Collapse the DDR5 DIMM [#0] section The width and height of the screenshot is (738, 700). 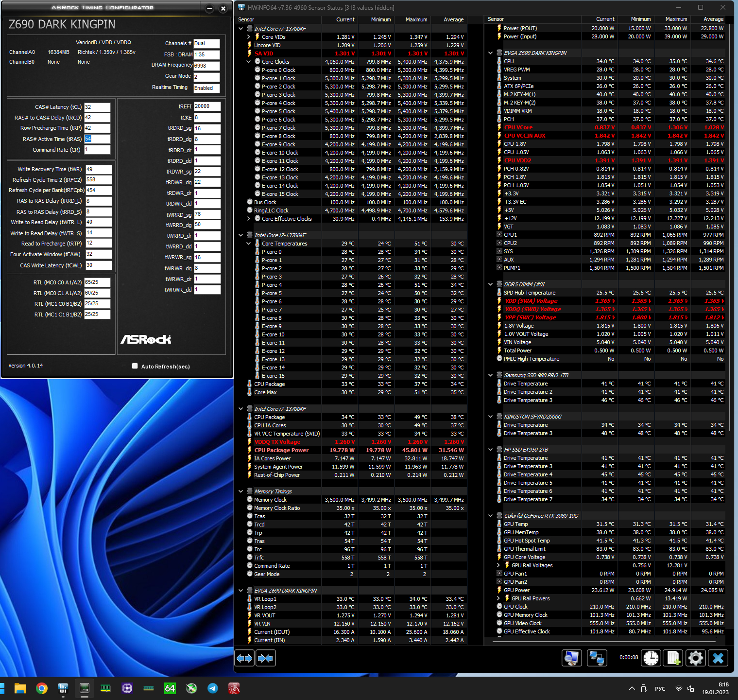point(491,284)
